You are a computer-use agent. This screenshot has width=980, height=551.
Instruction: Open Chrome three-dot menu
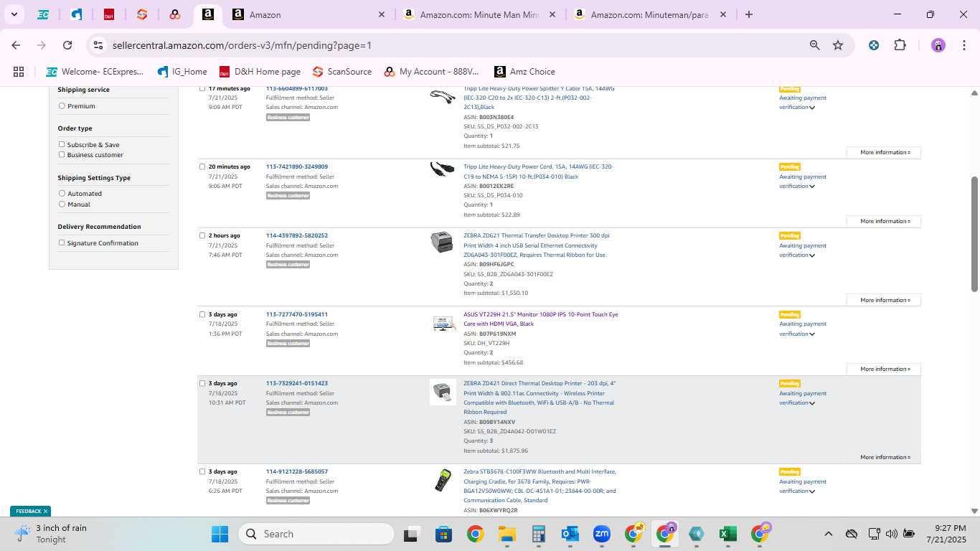(963, 45)
